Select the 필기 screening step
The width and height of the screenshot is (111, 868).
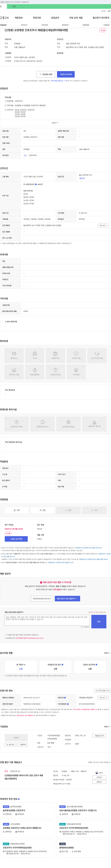(x=68, y=510)
